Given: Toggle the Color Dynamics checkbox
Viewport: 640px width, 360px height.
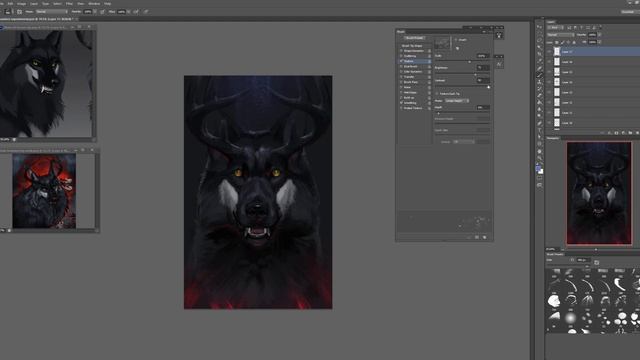Looking at the screenshot, I should [x=401, y=71].
